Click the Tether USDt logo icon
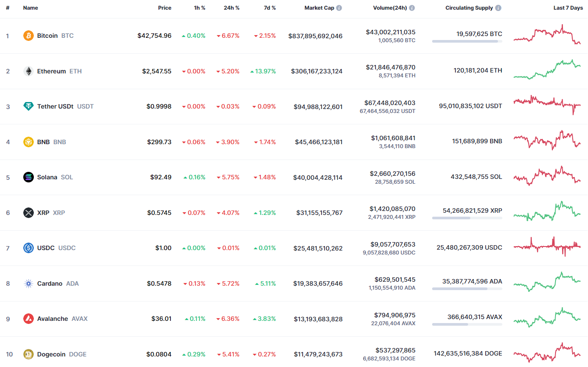The width and height of the screenshot is (588, 367). point(29,106)
